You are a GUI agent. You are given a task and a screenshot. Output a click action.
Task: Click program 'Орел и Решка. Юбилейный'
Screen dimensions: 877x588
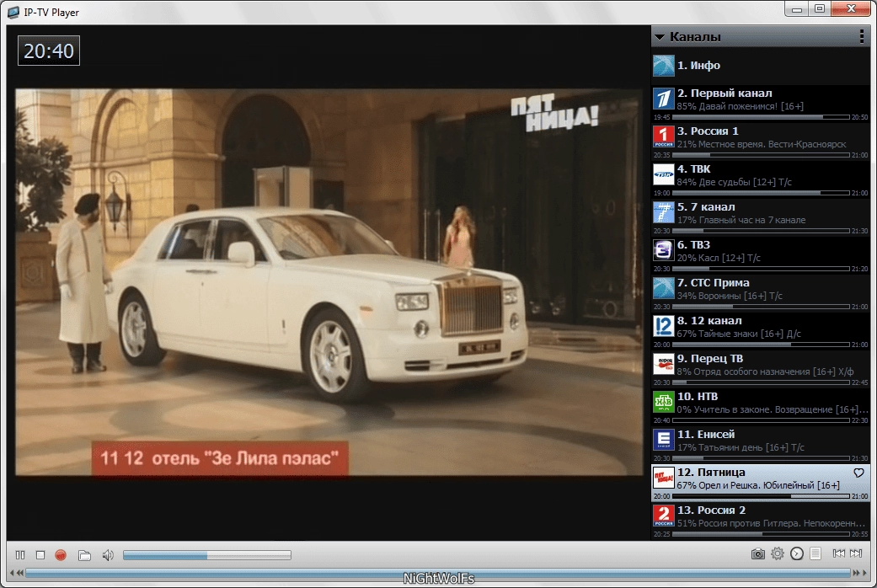click(x=757, y=485)
